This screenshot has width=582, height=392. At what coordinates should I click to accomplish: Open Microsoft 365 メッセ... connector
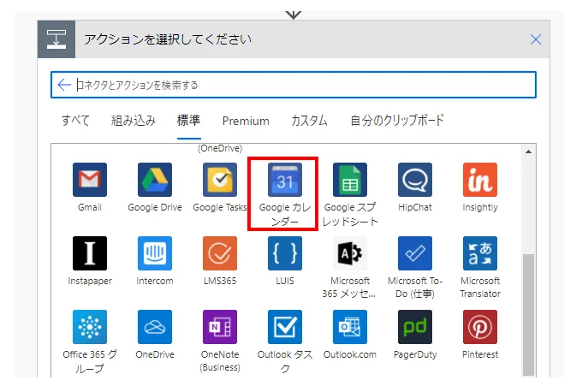pyautogui.click(x=350, y=253)
